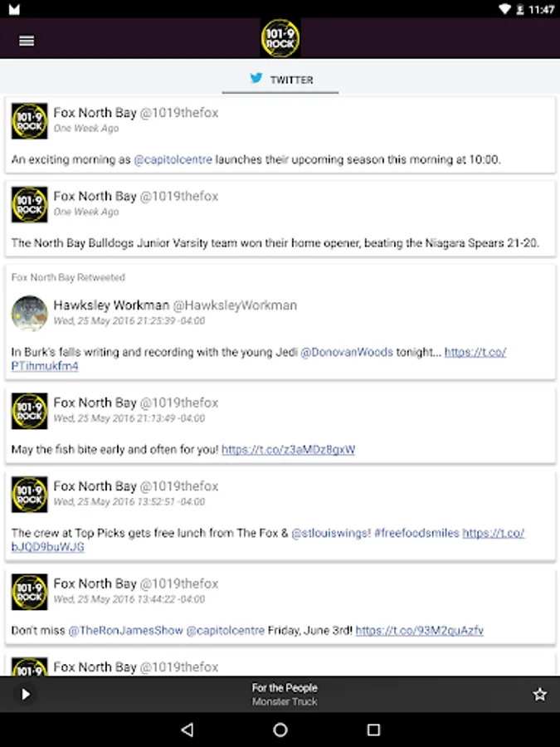Tap the 101.9 Rock header logo
This screenshot has width=560, height=747.
pos(280,38)
